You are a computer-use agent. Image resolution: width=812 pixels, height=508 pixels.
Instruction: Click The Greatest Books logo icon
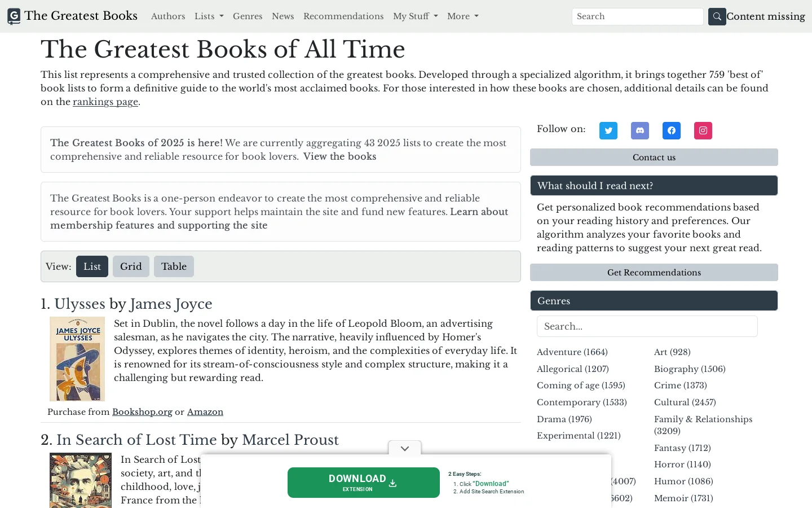(x=14, y=16)
